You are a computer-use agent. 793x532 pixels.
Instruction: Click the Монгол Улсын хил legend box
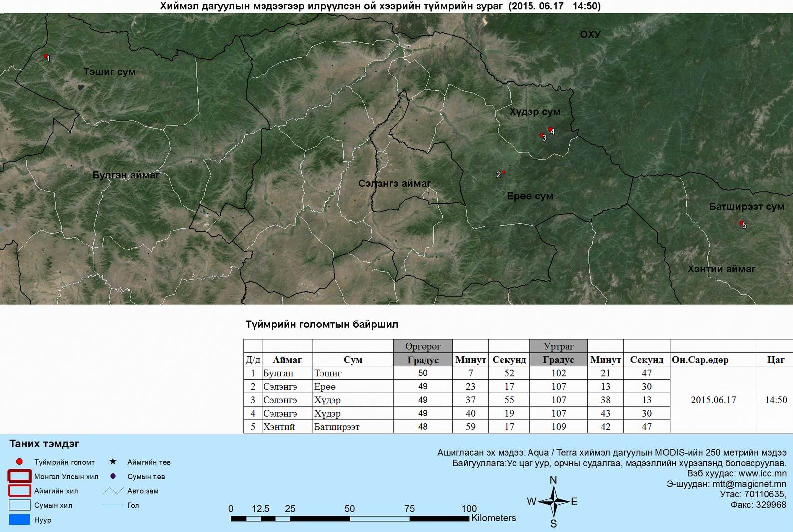tap(19, 476)
